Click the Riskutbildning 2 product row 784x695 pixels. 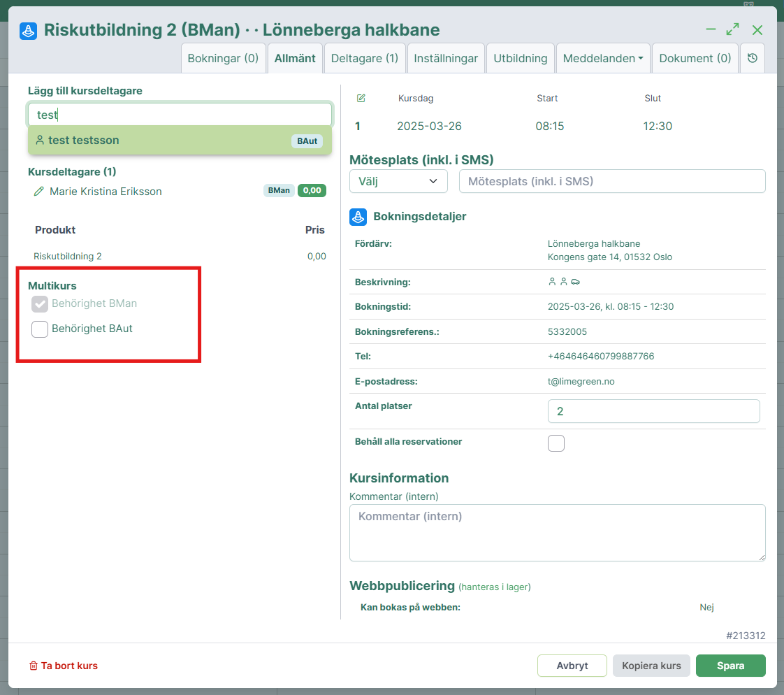pyautogui.click(x=180, y=256)
